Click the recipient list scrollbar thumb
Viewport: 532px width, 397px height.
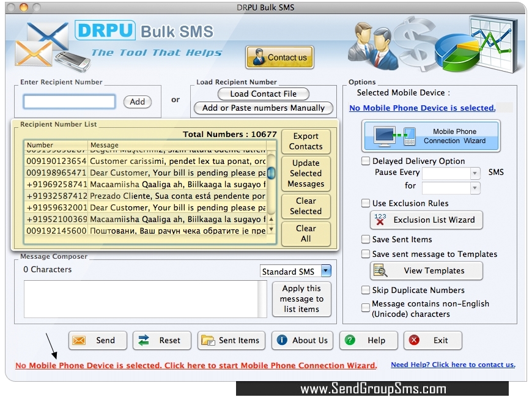271,173
